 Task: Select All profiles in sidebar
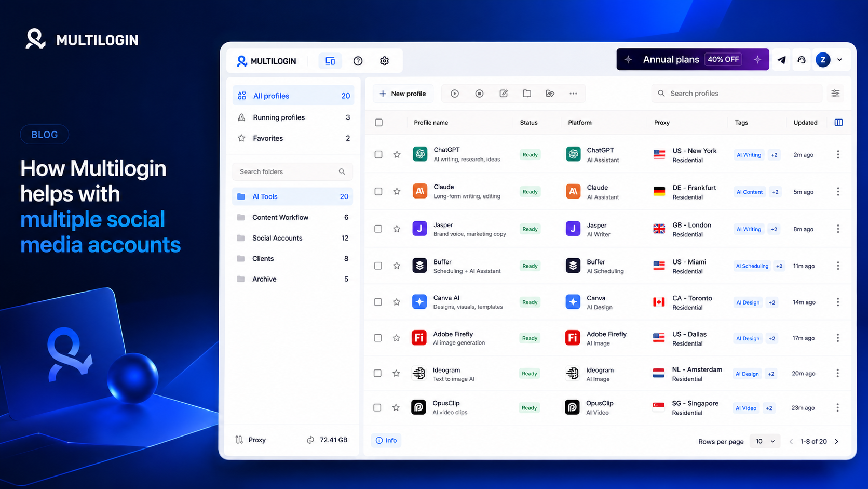coord(293,96)
